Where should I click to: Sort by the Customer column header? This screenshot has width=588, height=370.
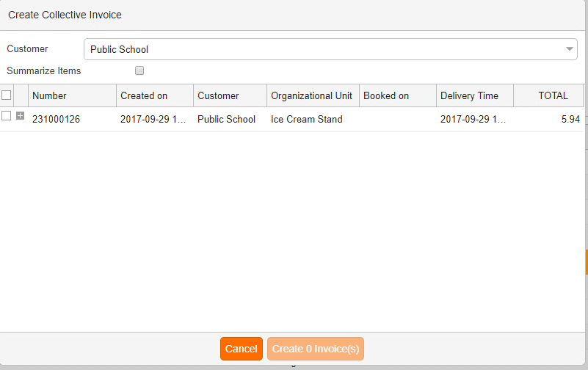pyautogui.click(x=231, y=95)
